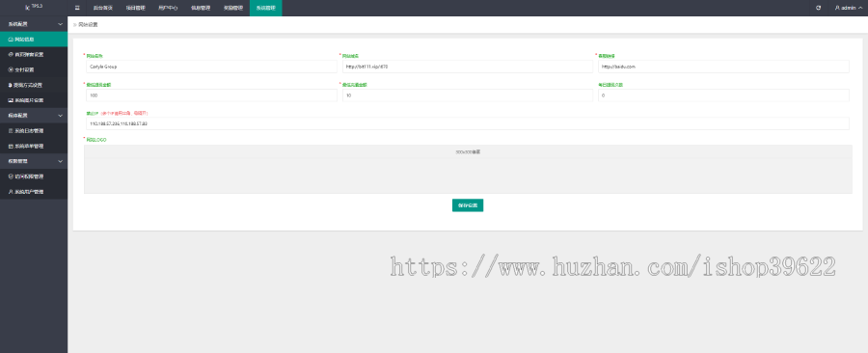868x353 pixels.
Task: Click the 系统用户管理 person icon
Action: (x=11, y=191)
